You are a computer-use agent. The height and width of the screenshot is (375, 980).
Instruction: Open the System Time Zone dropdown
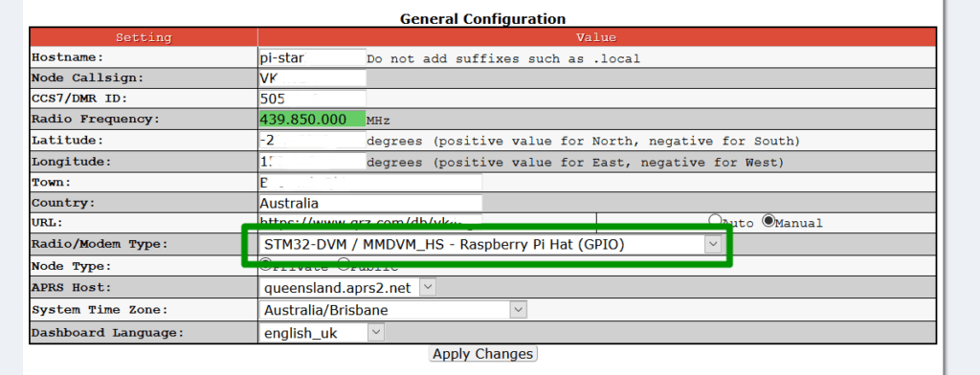point(393,310)
